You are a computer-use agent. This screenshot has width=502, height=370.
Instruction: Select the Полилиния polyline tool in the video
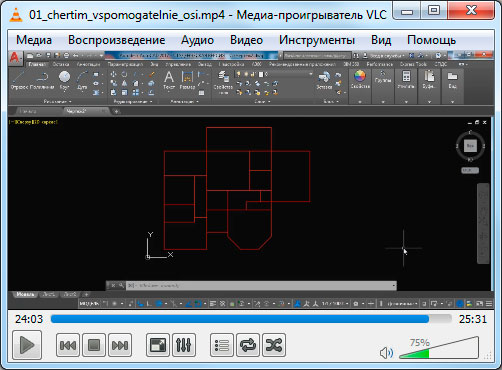tap(42, 81)
